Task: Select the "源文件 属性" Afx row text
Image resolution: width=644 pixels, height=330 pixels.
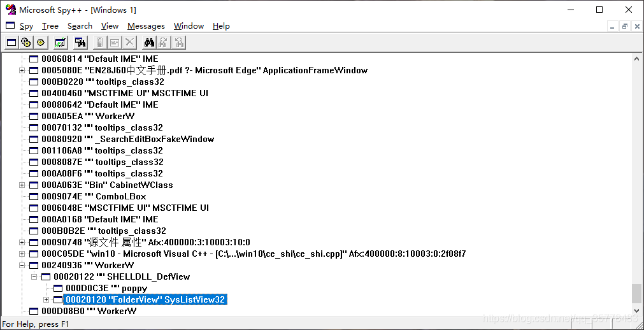Action: (x=146, y=242)
